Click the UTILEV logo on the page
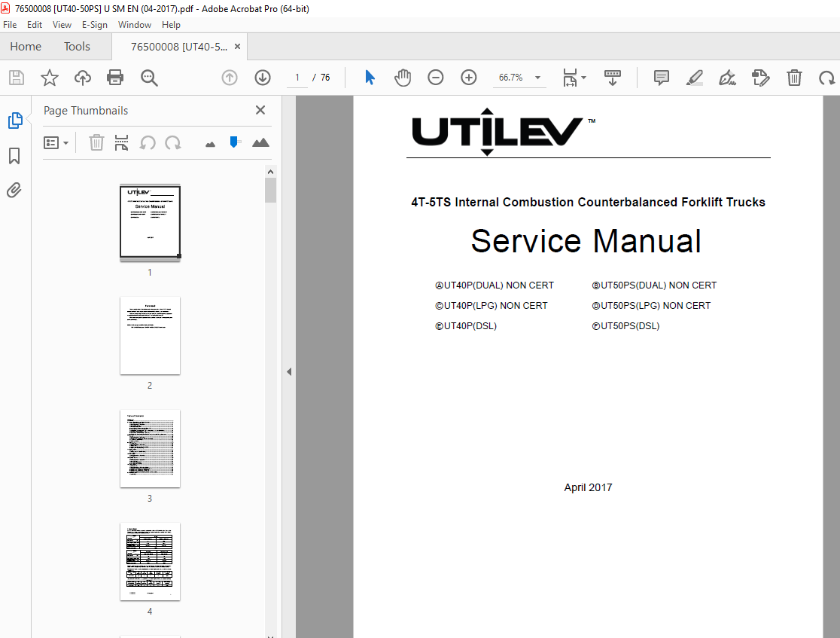This screenshot has height=638, width=840. pos(503,131)
